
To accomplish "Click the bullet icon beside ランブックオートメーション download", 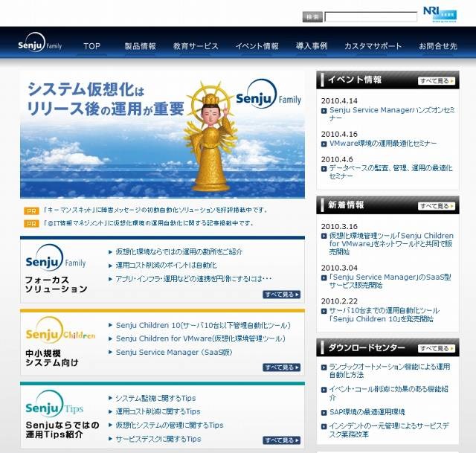I will [x=324, y=367].
